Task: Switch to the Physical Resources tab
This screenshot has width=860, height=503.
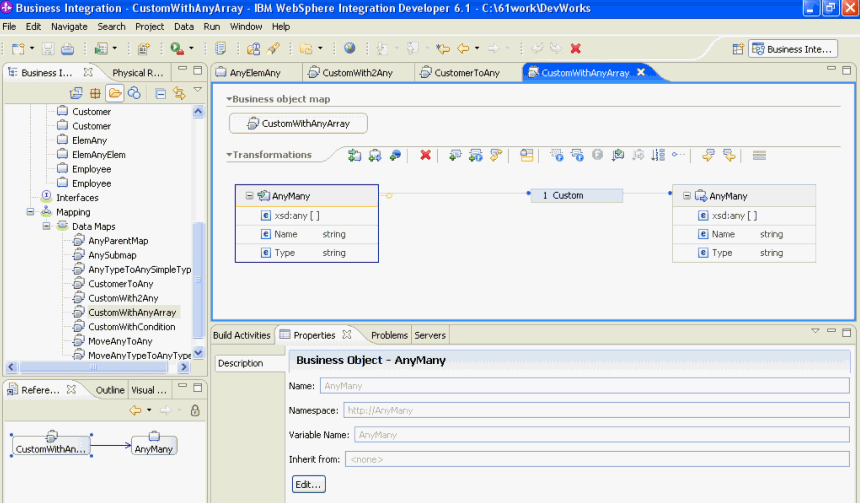Action: click(x=137, y=72)
